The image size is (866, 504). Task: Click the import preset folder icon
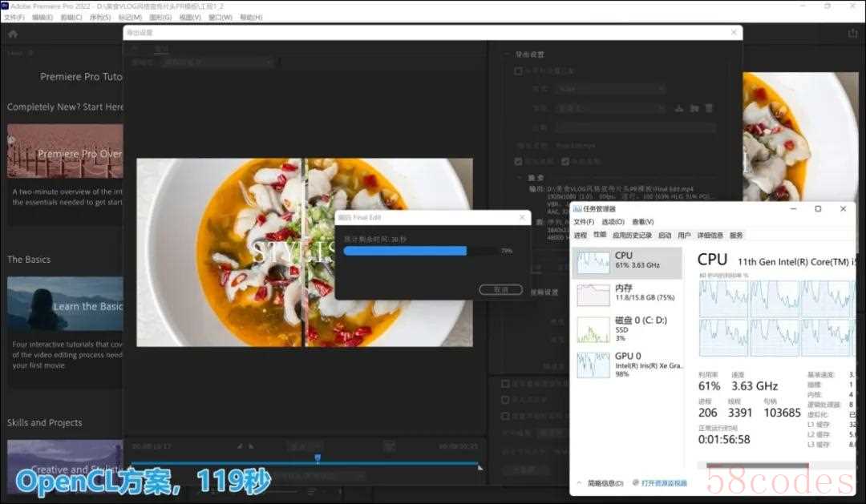694,107
